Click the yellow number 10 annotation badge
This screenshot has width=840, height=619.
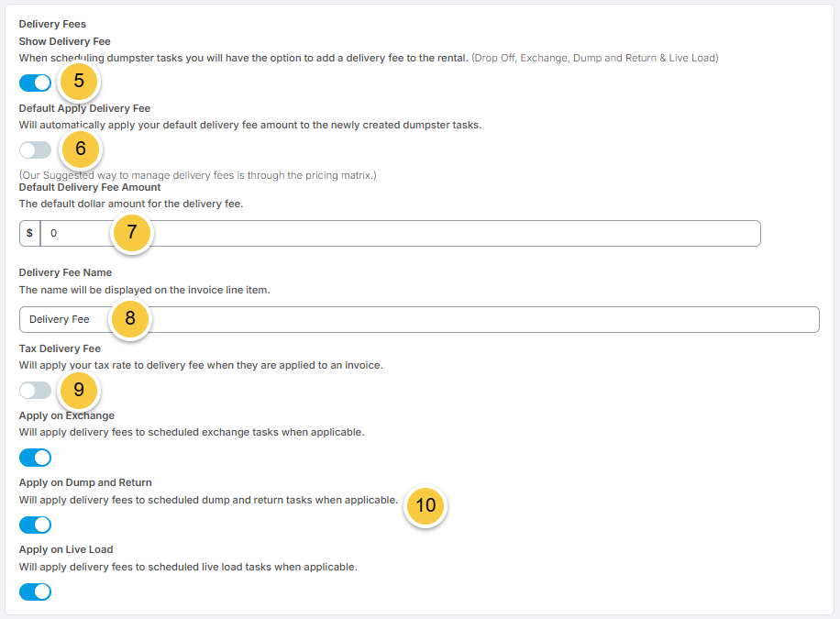[x=426, y=505]
